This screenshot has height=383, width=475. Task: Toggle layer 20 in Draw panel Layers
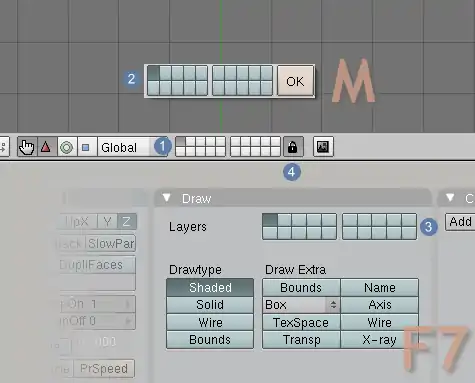409,233
